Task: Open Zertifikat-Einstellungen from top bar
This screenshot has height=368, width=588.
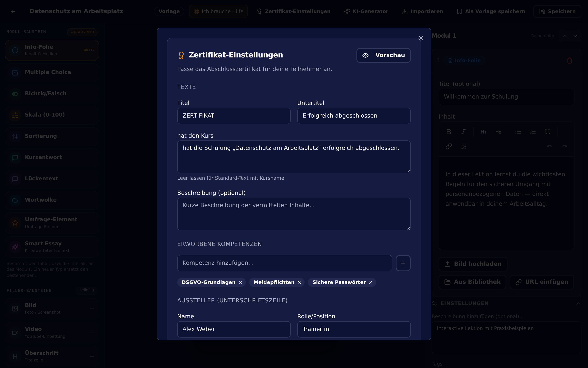Action: 294,11
